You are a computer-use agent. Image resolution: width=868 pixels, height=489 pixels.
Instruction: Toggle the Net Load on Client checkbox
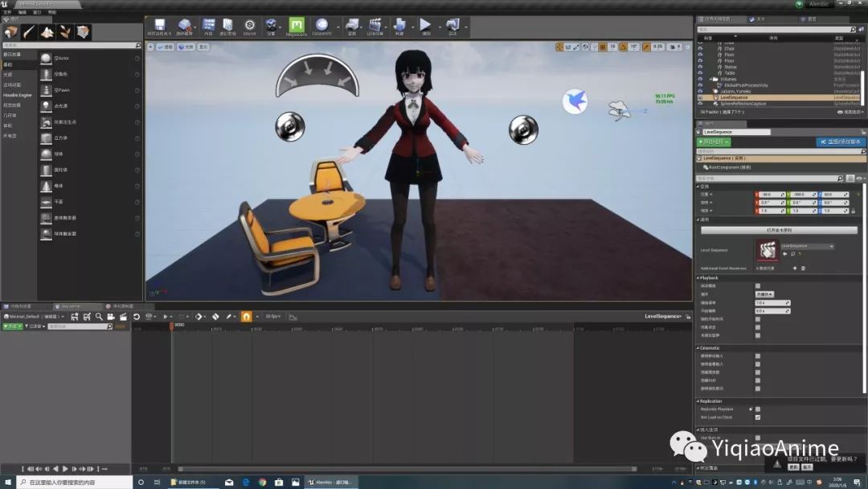(758, 417)
